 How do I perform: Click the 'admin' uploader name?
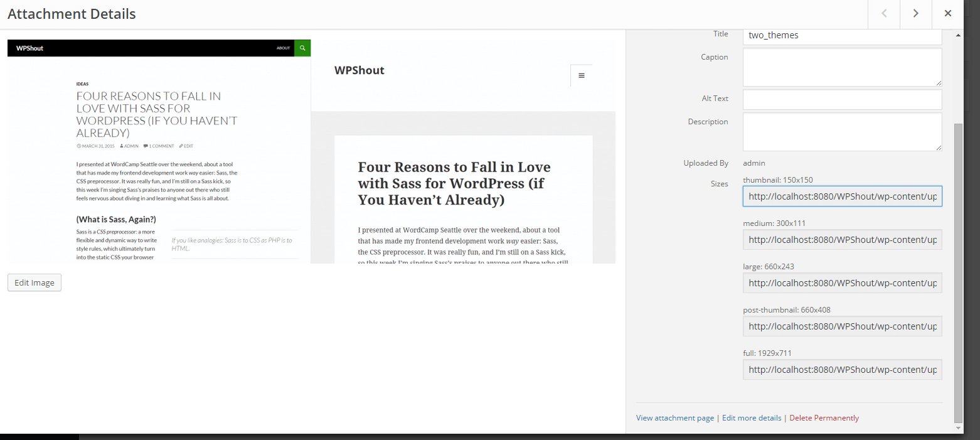[x=754, y=163]
